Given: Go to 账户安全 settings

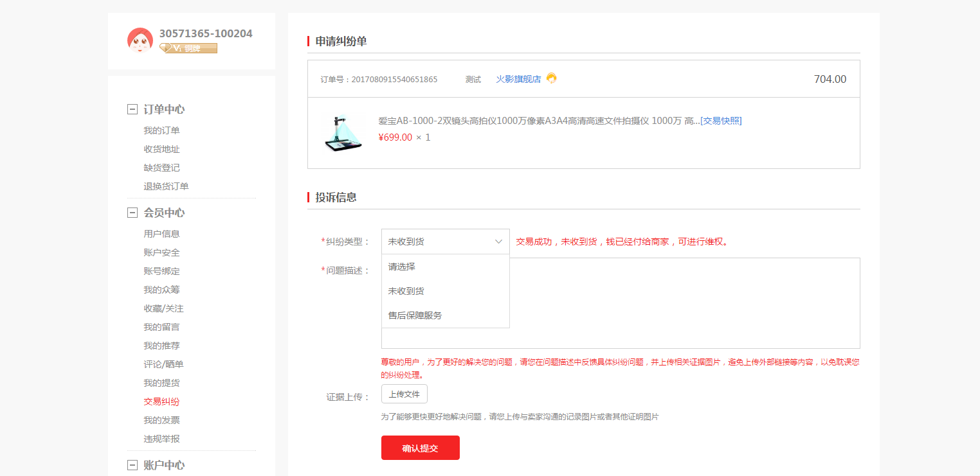Looking at the screenshot, I should (161, 252).
